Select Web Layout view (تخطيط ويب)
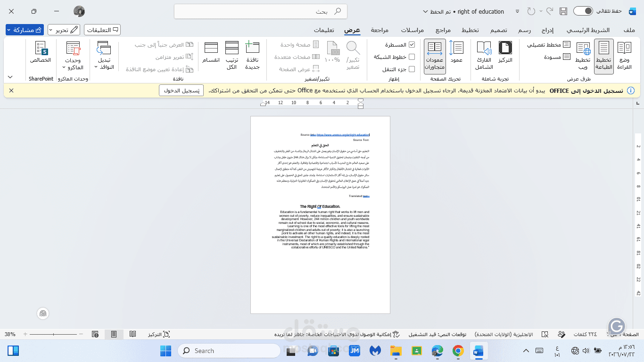 click(584, 56)
